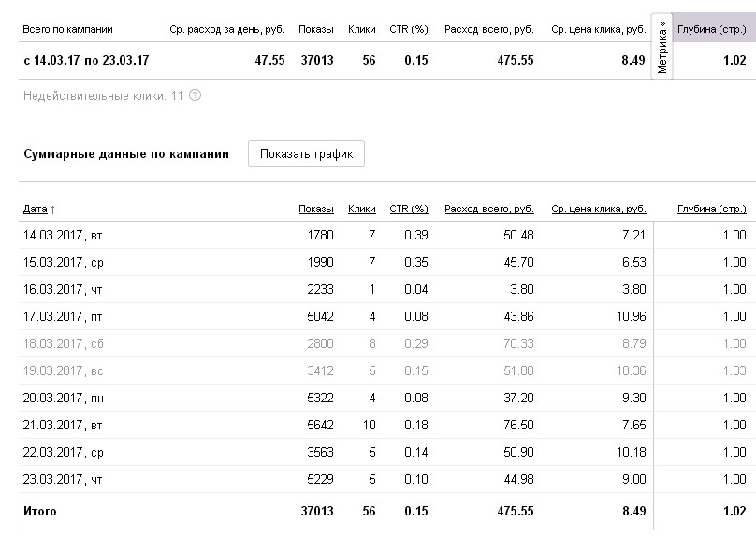Sort by Глубина (стр.) column header
Image resolution: width=756 pixels, height=537 pixels.
711,209
